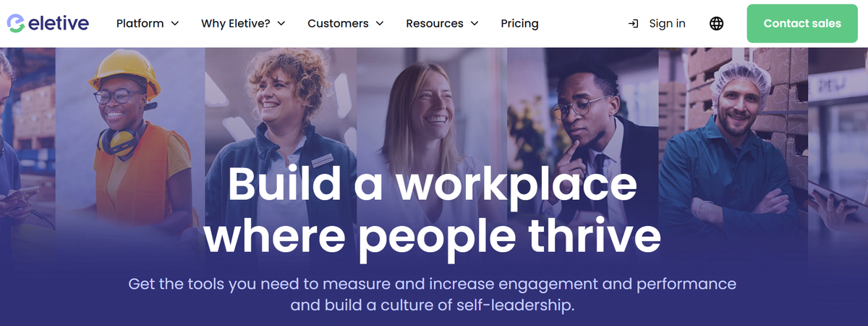This screenshot has width=868, height=326.
Task: Click the Sign in text link
Action: 667,23
